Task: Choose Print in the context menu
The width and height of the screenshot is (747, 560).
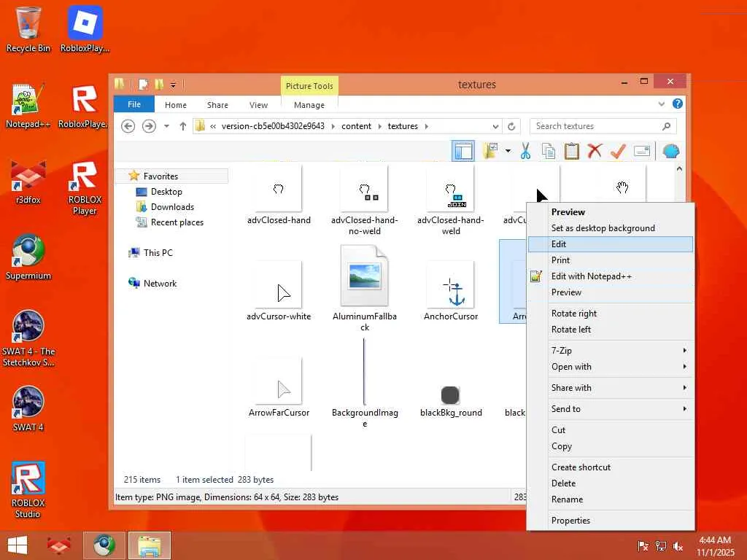Action: pyautogui.click(x=611, y=260)
